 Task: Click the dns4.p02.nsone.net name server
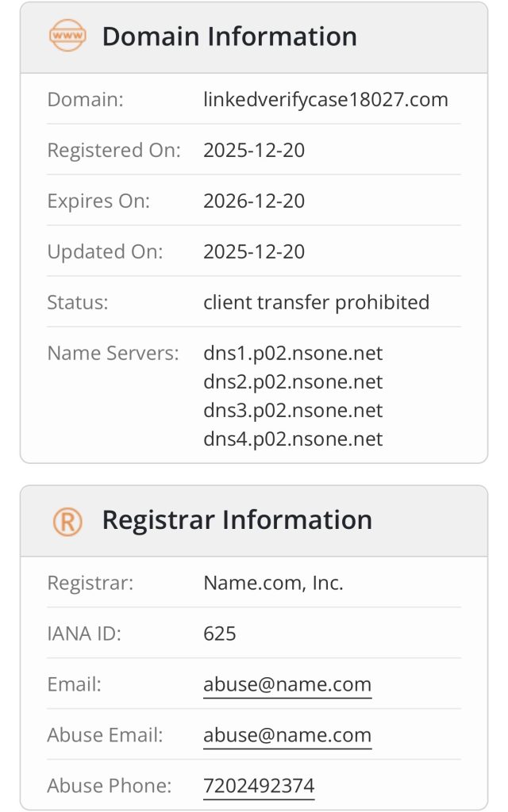pos(293,439)
